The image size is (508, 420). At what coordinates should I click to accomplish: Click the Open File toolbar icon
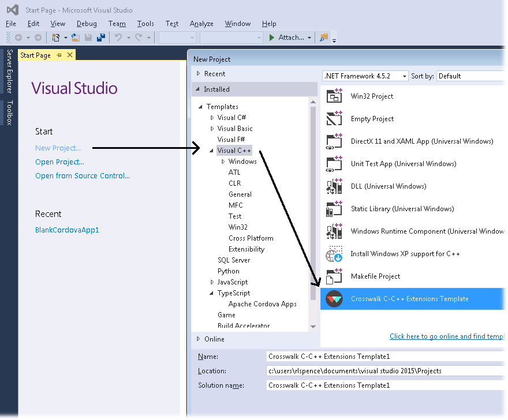[x=75, y=37]
